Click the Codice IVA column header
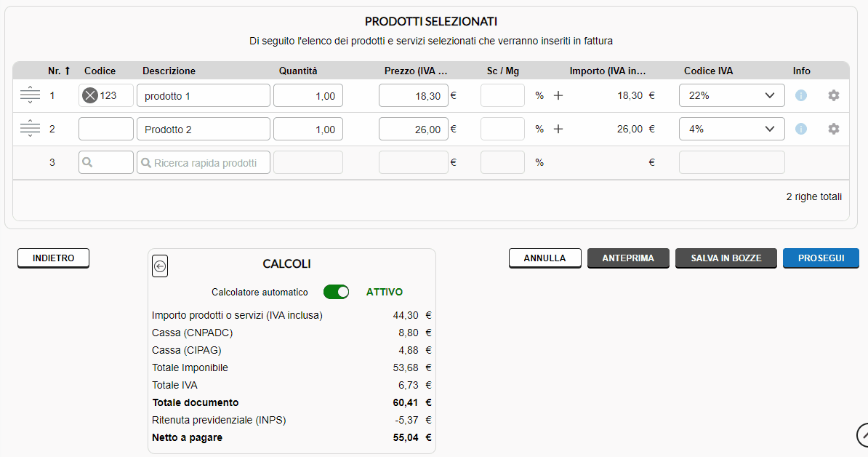868x457 pixels. (x=708, y=71)
